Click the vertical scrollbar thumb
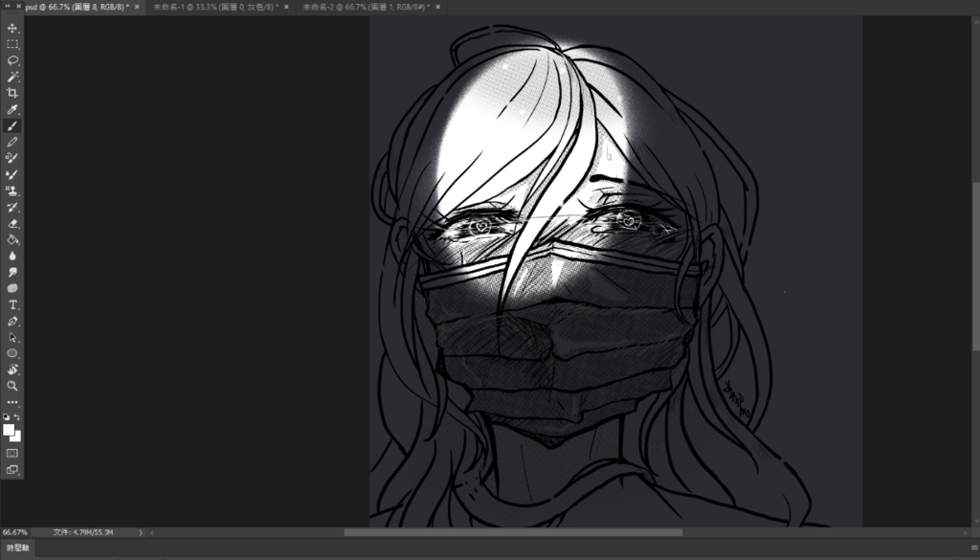The width and height of the screenshot is (980, 560). pos(975,267)
